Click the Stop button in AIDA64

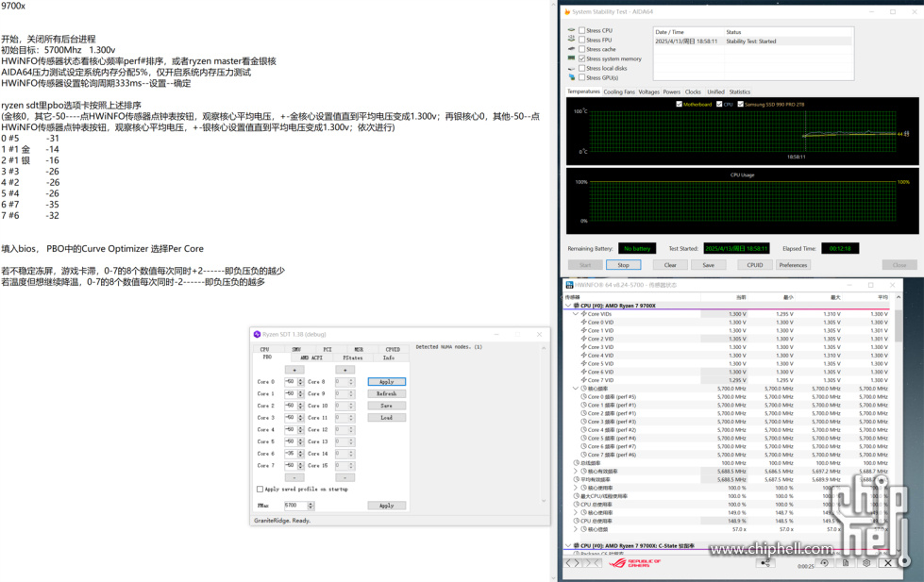[x=624, y=265]
